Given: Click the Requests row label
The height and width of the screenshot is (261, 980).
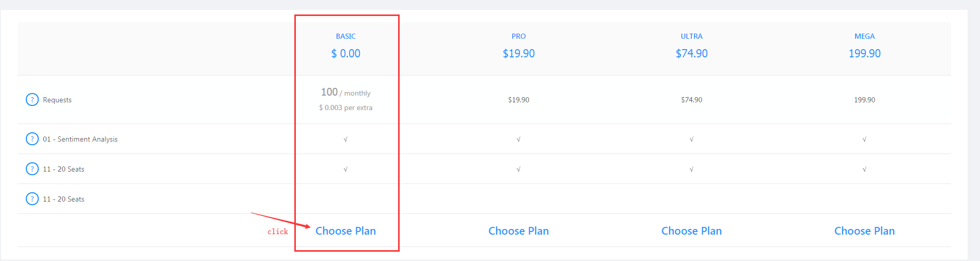Looking at the screenshot, I should pyautogui.click(x=57, y=100).
